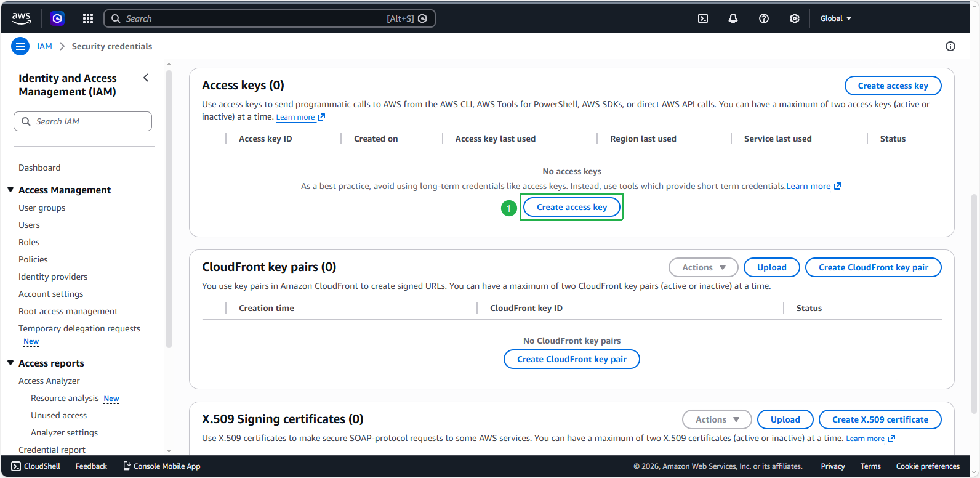Focus the top AWS Search field

pyautogui.click(x=270, y=18)
